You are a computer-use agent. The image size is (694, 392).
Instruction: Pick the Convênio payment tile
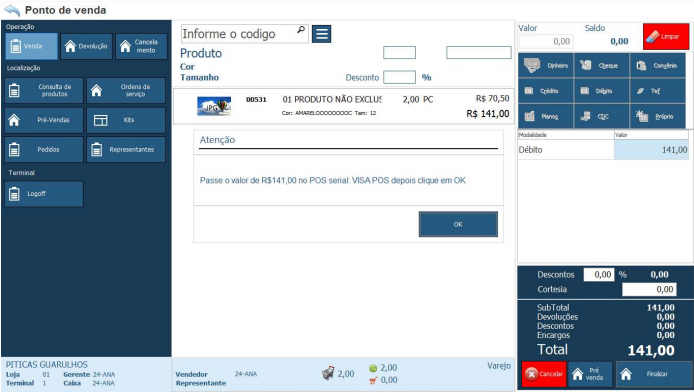coord(657,65)
